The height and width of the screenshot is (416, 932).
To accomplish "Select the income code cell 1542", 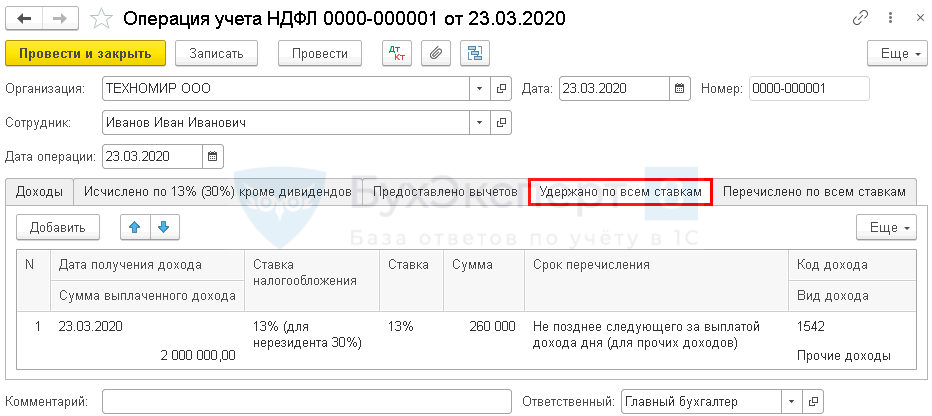I will click(852, 326).
